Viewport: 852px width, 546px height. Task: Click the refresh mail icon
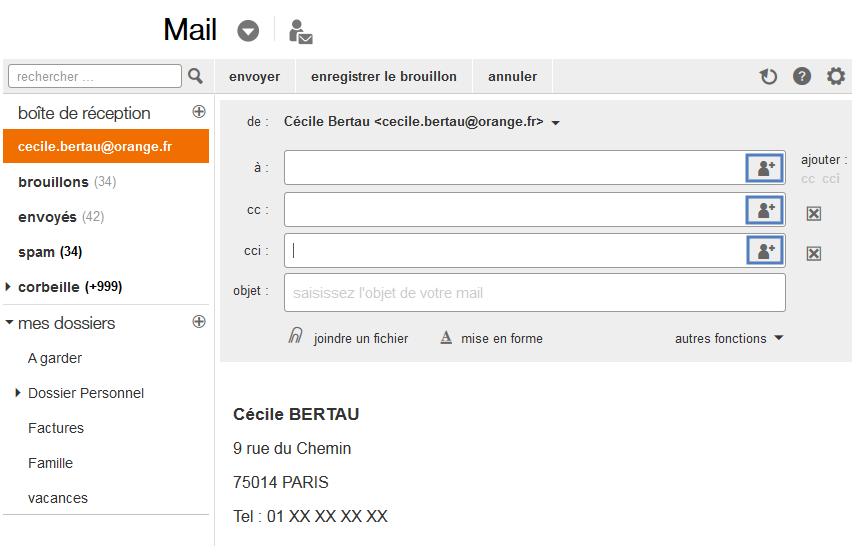[768, 76]
